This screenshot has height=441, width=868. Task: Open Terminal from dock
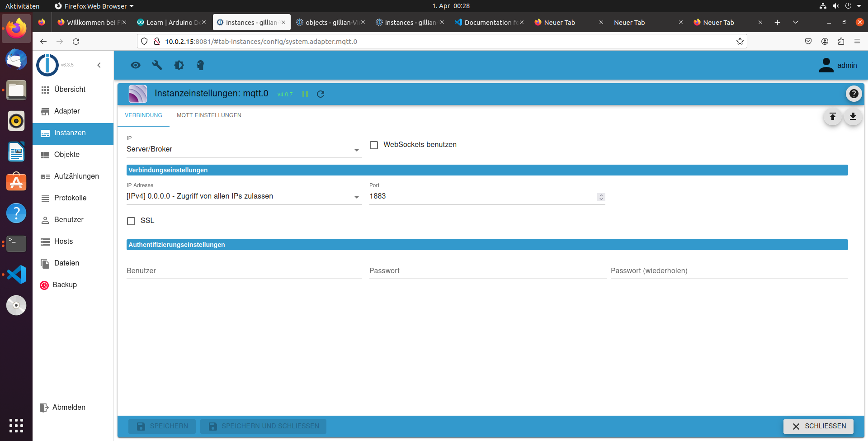pyautogui.click(x=16, y=244)
